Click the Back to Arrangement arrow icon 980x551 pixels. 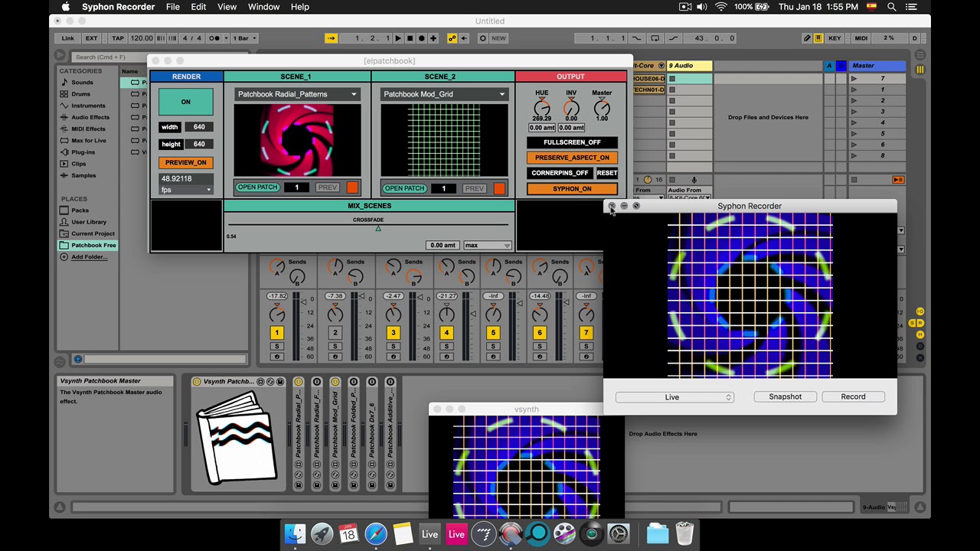[464, 38]
